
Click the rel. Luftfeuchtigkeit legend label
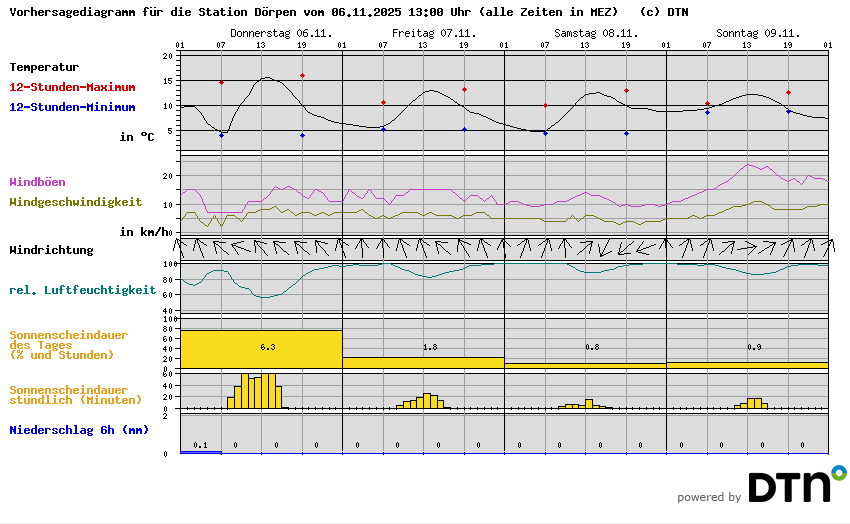[x=82, y=290]
